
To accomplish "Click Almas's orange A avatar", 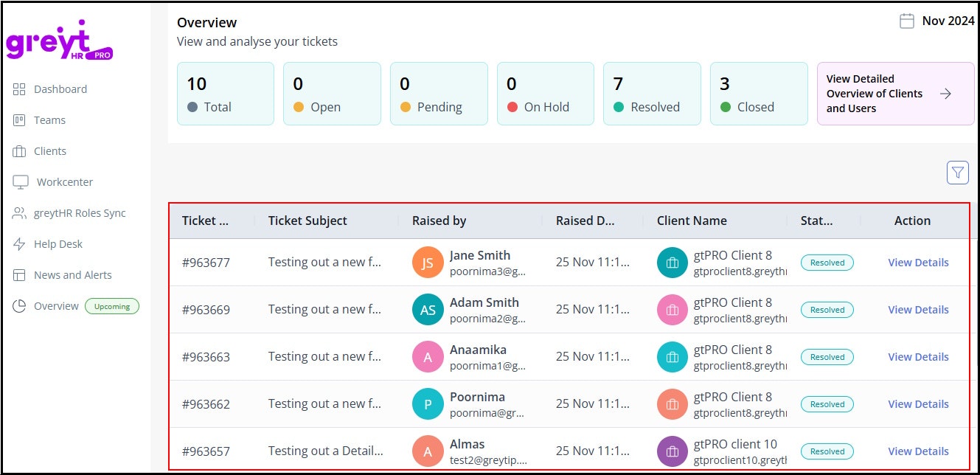I will (x=428, y=451).
